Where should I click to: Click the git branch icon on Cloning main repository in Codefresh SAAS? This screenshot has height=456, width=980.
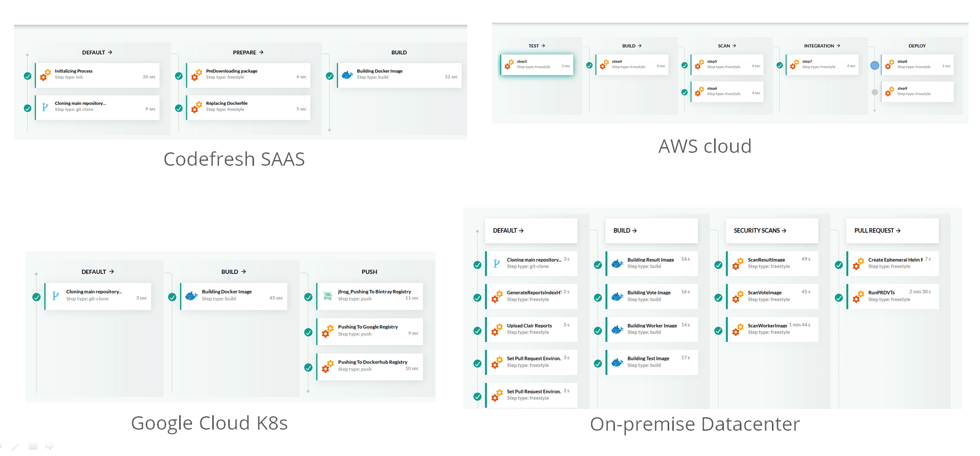(x=45, y=107)
